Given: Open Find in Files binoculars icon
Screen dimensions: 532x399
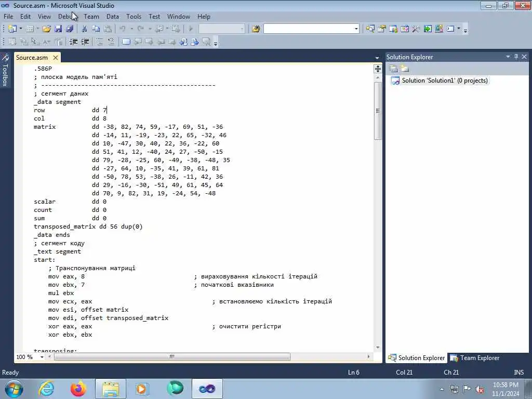Looking at the screenshot, I should tap(256, 29).
